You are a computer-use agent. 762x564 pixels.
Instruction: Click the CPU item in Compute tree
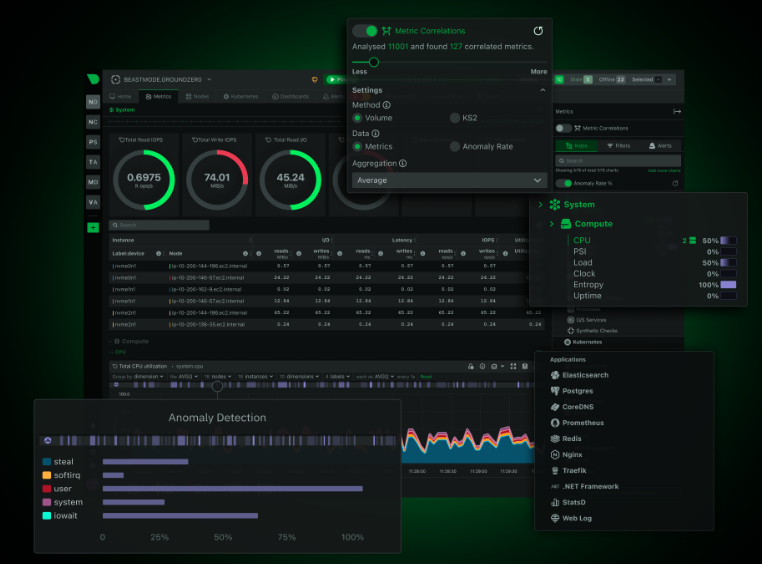tap(582, 240)
